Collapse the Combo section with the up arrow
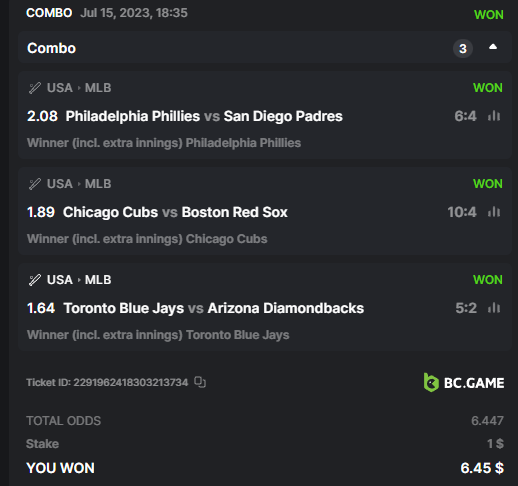518x486 pixels. (493, 47)
